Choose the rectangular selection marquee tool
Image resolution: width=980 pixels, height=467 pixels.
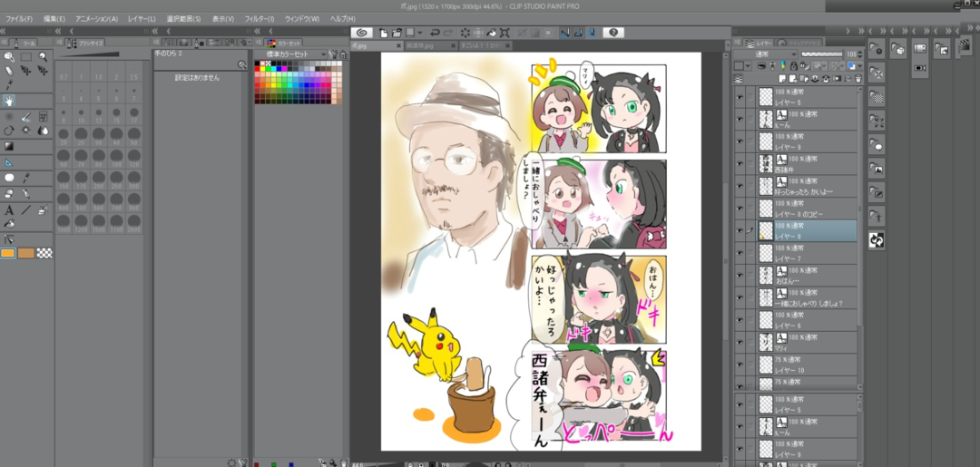[x=26, y=56]
